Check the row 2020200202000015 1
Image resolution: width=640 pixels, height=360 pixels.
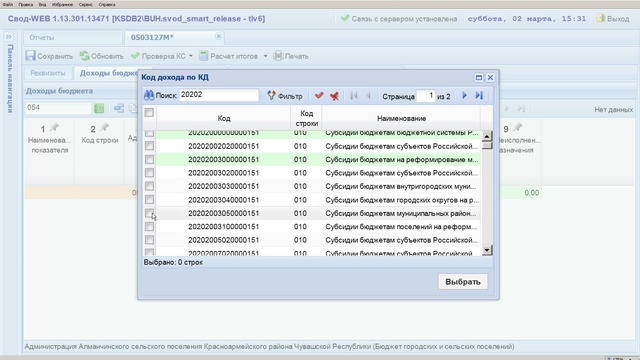[149, 146]
